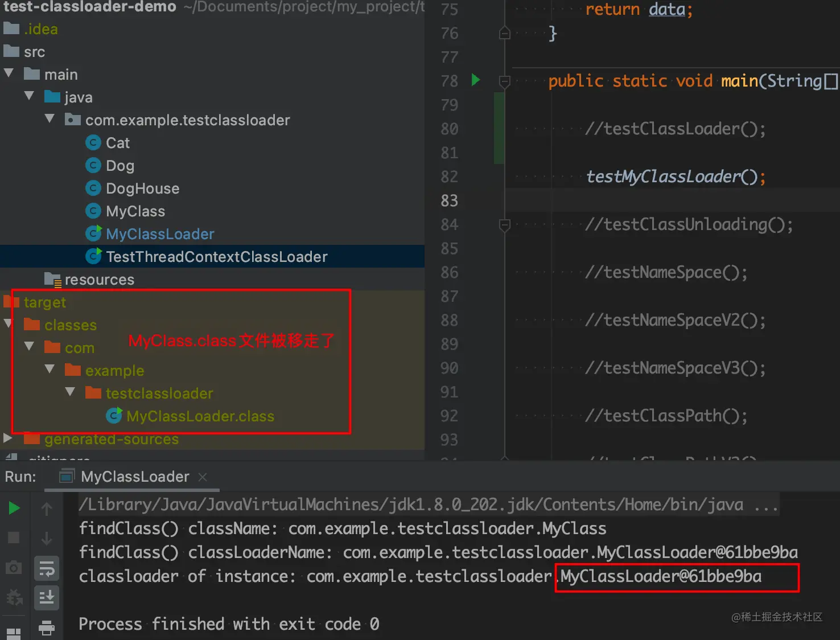Click the MyClassLoader runnable class icon
Image resolution: width=840 pixels, height=640 pixels.
pyautogui.click(x=93, y=233)
